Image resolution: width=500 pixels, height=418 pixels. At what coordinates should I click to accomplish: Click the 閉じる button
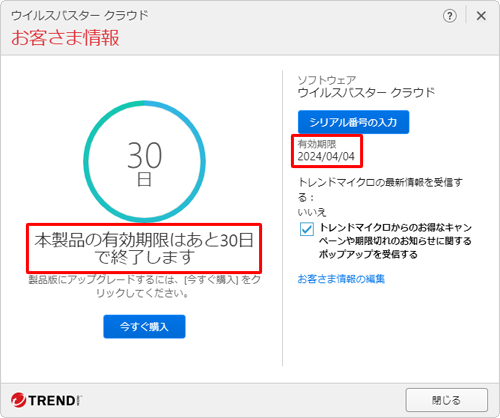pyautogui.click(x=447, y=400)
